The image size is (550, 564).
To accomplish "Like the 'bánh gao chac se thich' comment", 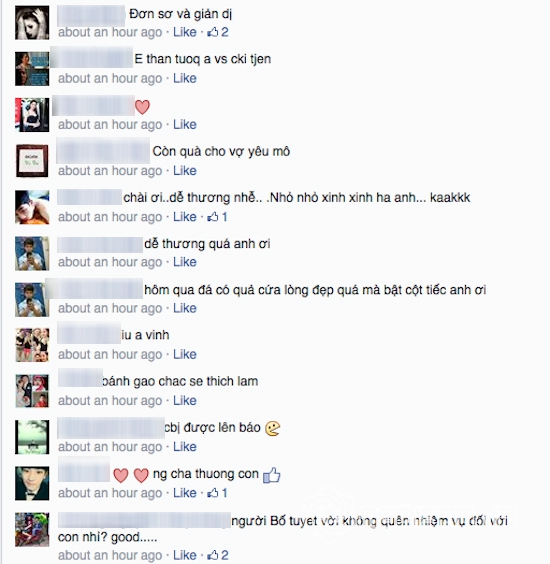I will pyautogui.click(x=185, y=400).
